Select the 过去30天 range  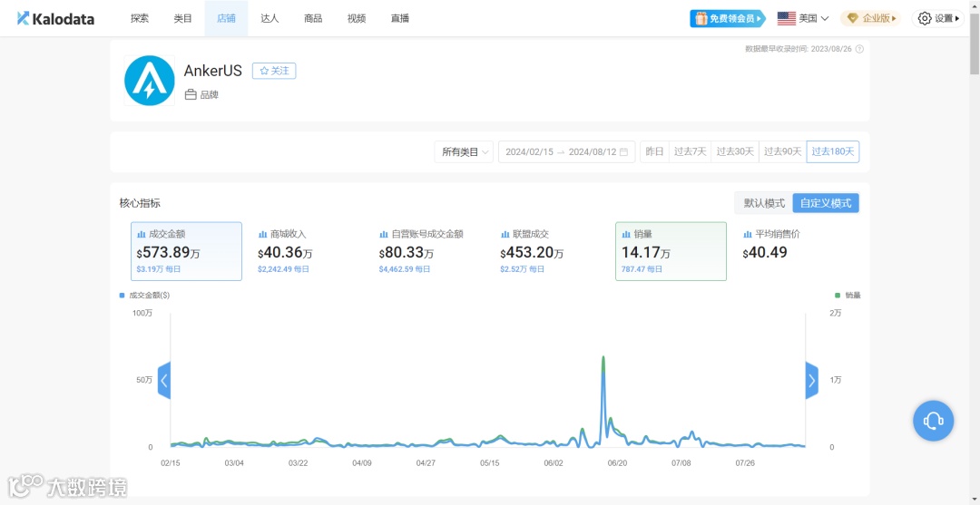click(x=735, y=151)
